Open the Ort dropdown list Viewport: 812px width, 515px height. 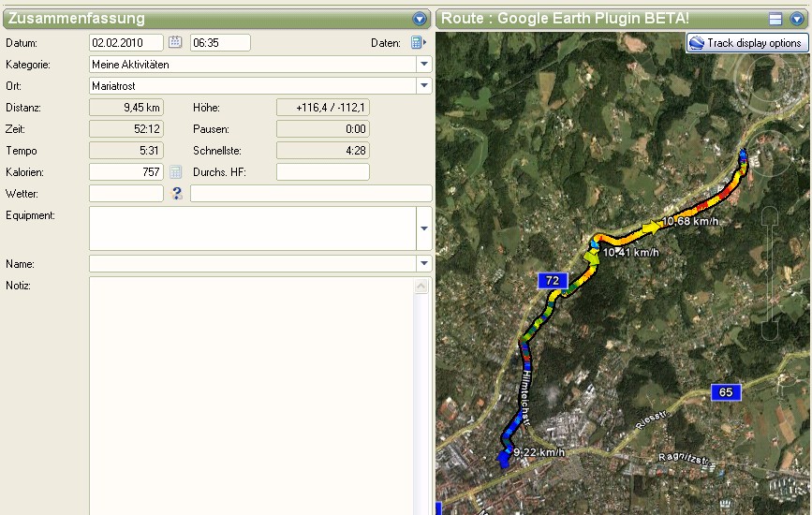click(x=423, y=86)
